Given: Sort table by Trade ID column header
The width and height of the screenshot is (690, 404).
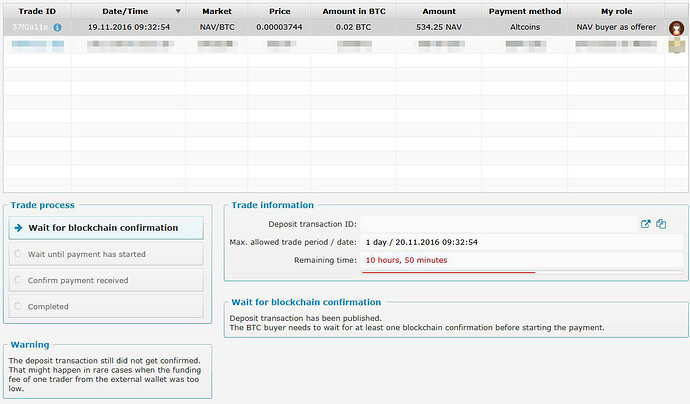Looking at the screenshot, I should tap(37, 11).
